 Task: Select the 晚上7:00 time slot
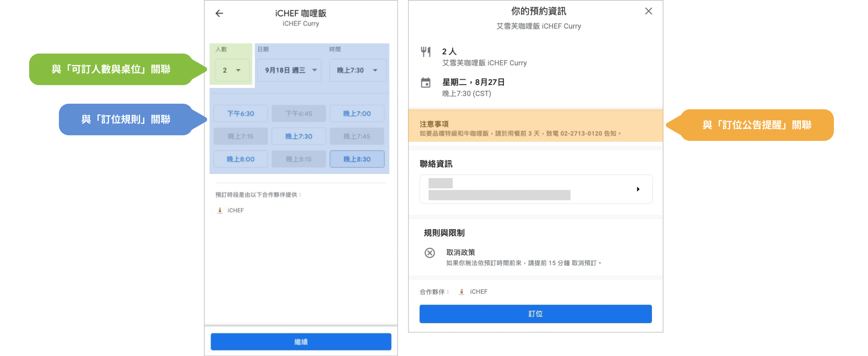point(357,114)
